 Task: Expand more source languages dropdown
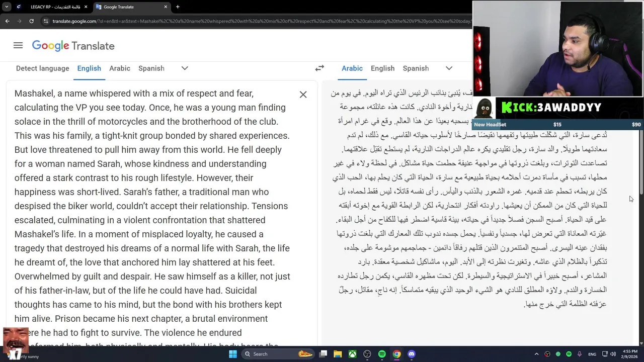click(185, 68)
